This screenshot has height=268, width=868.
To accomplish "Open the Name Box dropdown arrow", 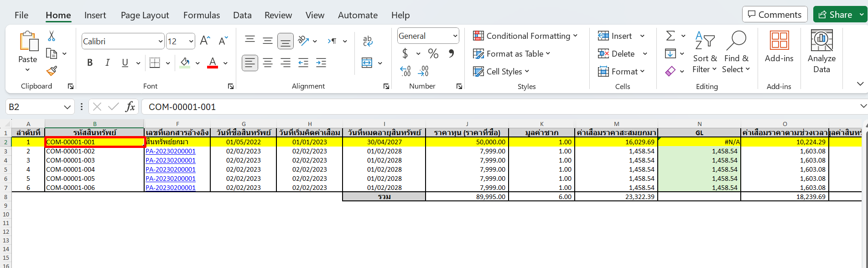I will tap(67, 107).
